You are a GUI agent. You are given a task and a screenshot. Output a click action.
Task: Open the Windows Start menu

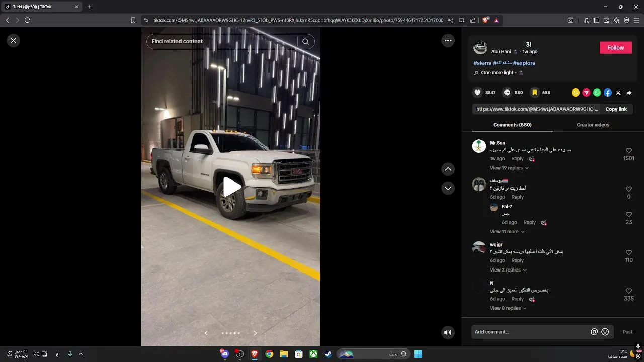point(418,354)
